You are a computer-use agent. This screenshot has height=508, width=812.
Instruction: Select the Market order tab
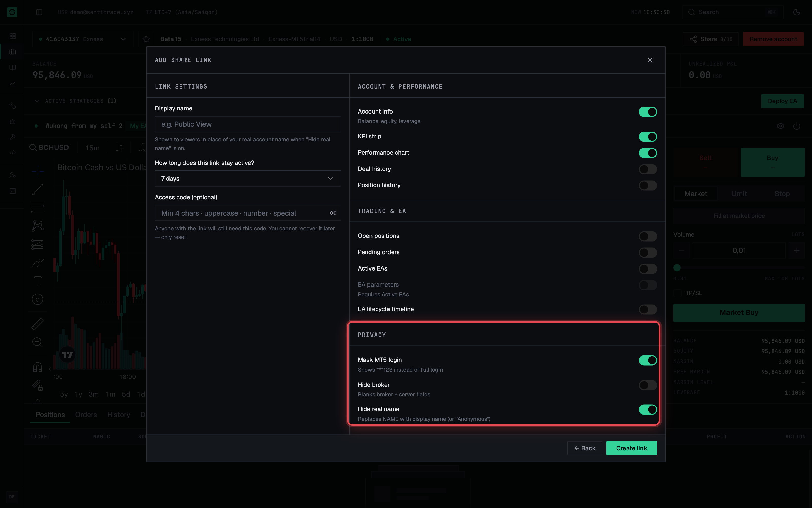pyautogui.click(x=696, y=194)
